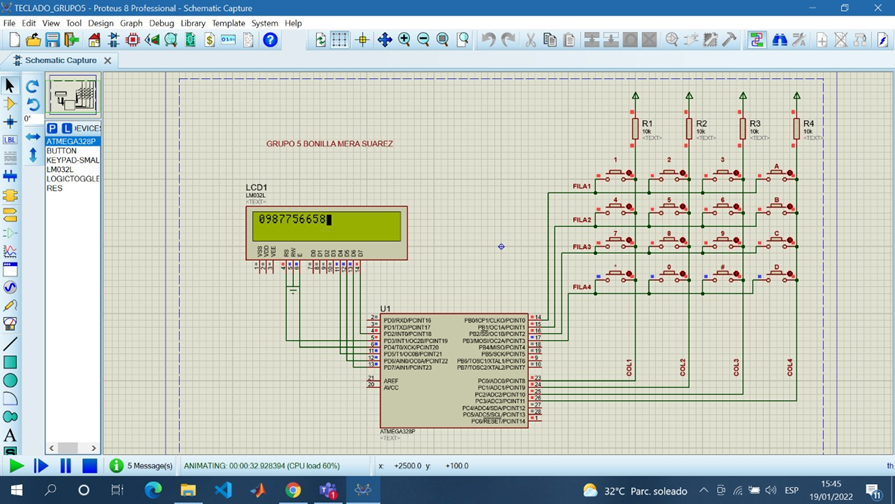Open the Library menu
This screenshot has height=504, width=895.
(x=193, y=23)
